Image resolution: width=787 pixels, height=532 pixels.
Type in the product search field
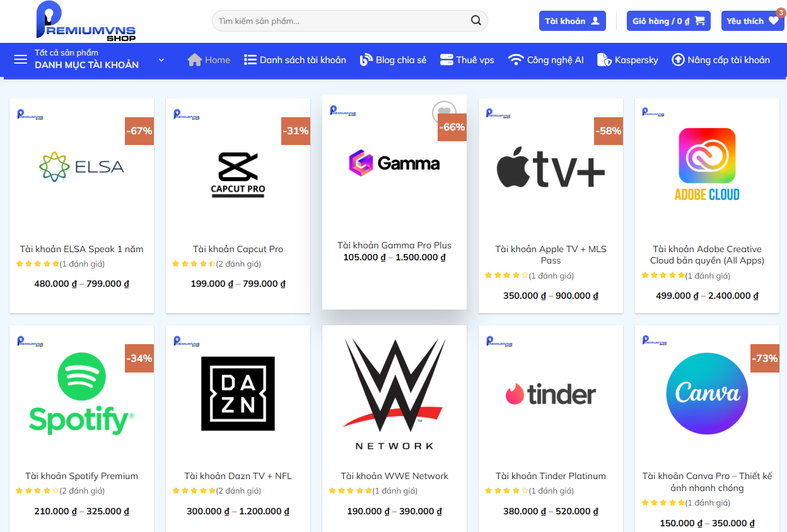click(x=341, y=21)
